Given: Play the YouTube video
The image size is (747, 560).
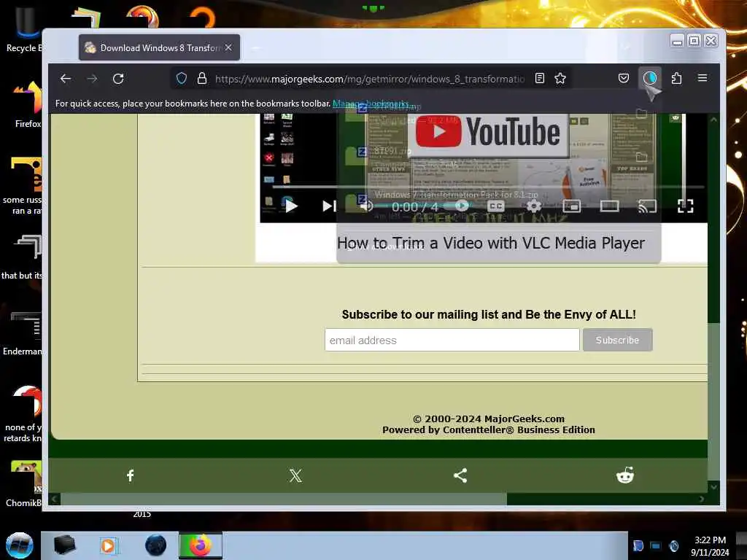Looking at the screenshot, I should click(x=291, y=206).
